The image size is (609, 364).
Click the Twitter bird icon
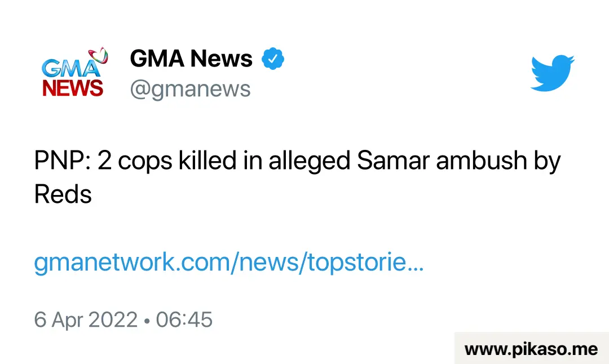coord(552,73)
